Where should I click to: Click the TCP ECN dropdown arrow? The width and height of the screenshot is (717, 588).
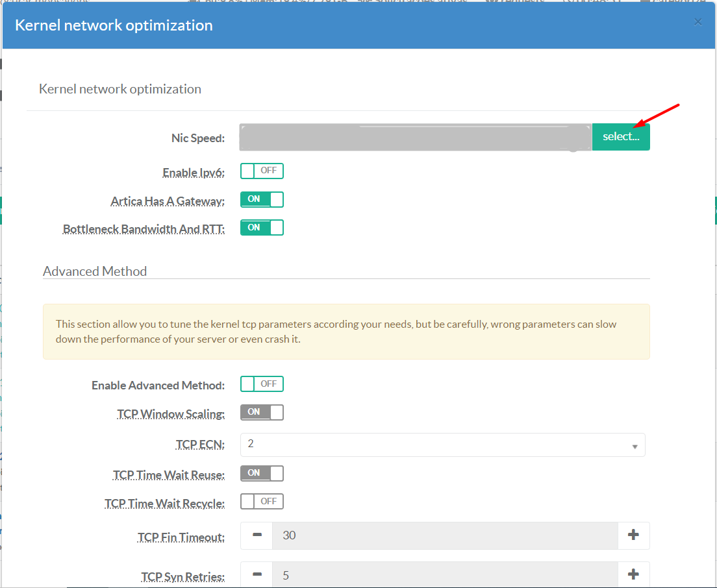634,447
